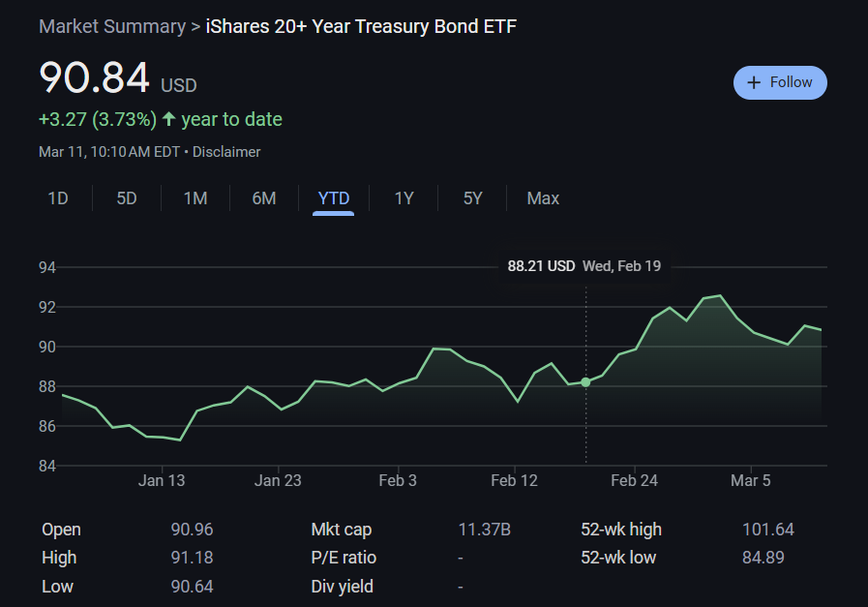Open the Disclaimer link

point(226,152)
